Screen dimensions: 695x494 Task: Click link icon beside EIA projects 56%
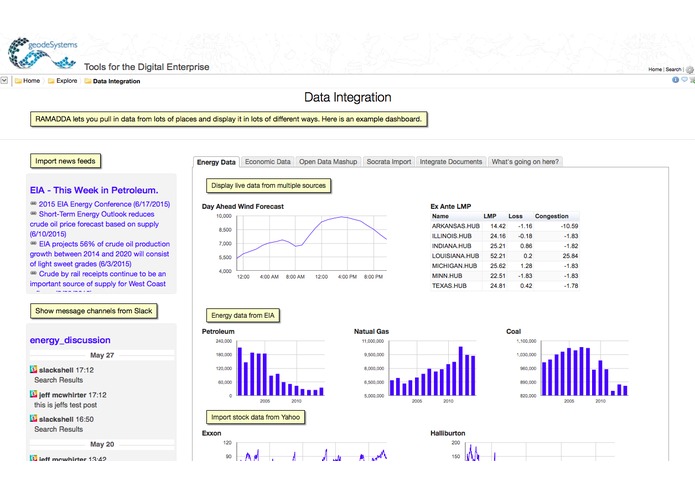(x=33, y=243)
